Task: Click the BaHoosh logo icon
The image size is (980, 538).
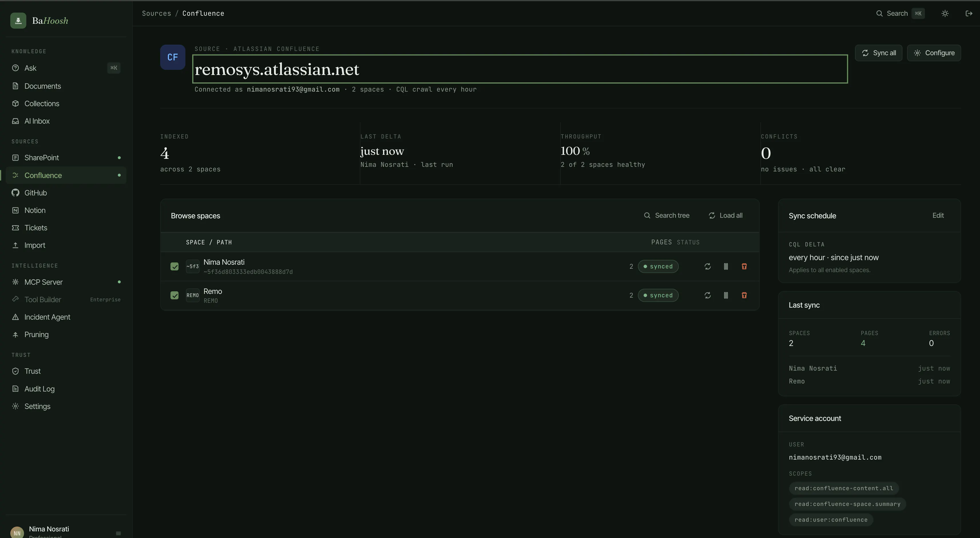Action: 18,21
